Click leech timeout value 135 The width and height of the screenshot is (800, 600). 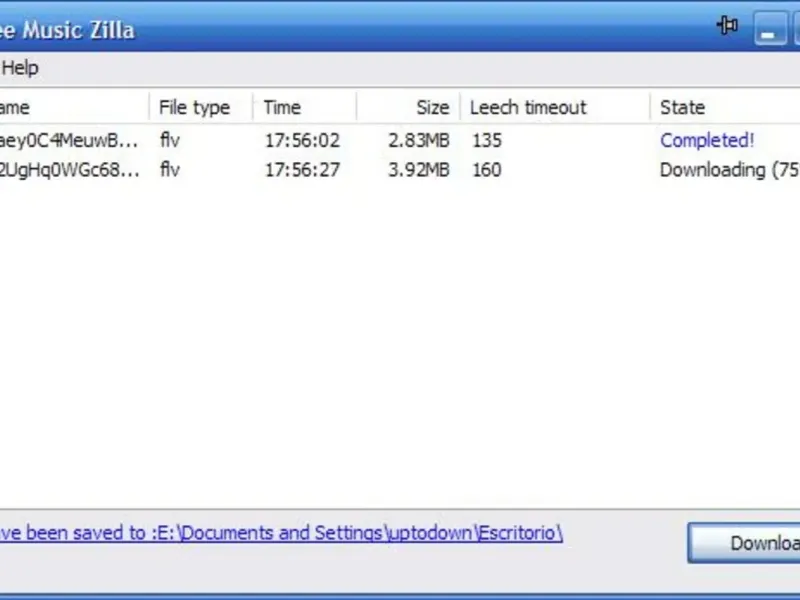[487, 140]
